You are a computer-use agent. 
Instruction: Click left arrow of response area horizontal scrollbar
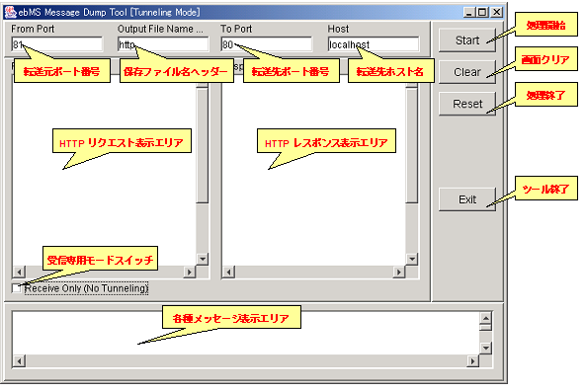[x=228, y=272]
